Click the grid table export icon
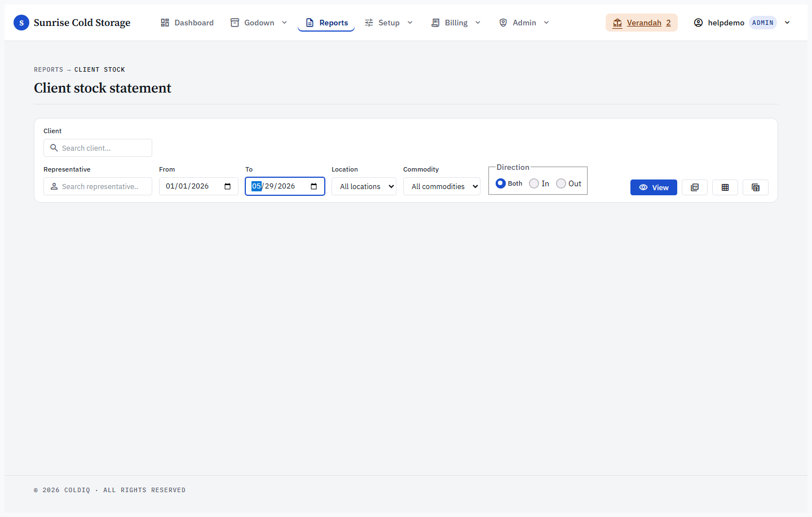The image size is (812, 517). tap(725, 187)
